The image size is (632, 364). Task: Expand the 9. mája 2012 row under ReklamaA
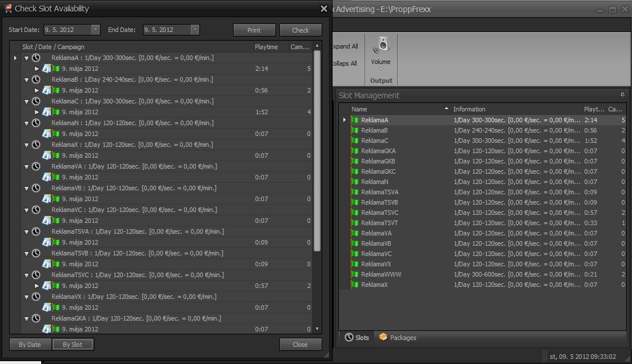37,69
